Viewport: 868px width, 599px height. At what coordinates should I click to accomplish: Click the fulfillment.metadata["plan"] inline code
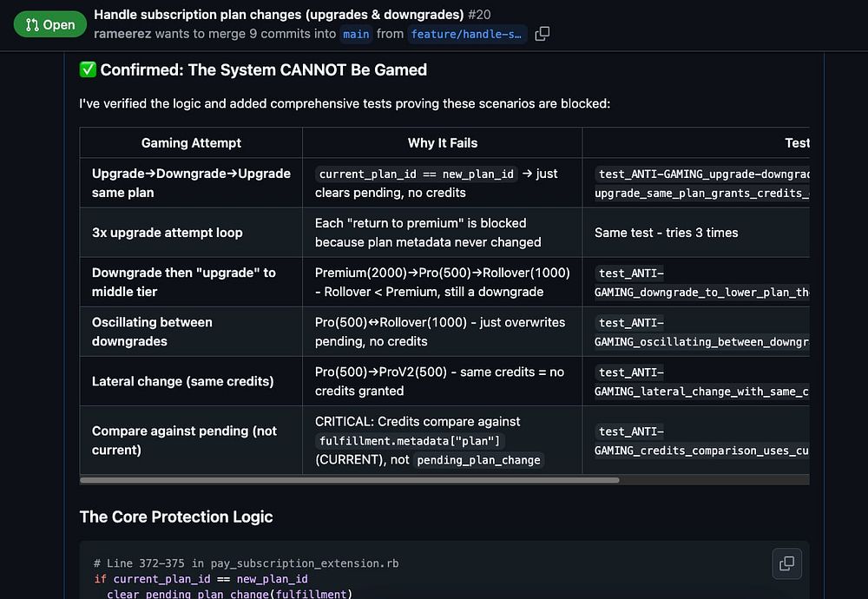[410, 441]
